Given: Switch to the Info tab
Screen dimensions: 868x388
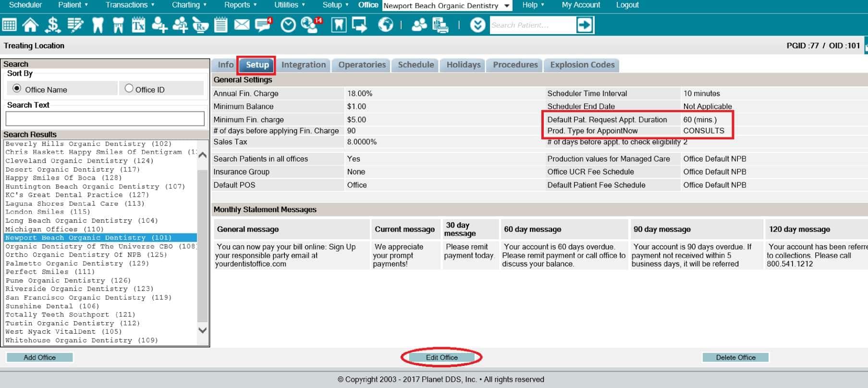Looking at the screenshot, I should [225, 65].
